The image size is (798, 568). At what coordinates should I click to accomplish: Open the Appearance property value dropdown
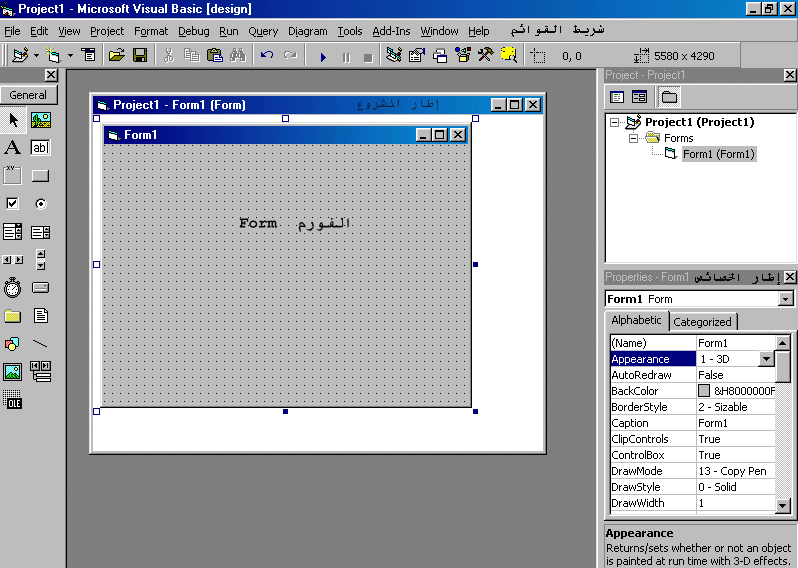tap(766, 359)
